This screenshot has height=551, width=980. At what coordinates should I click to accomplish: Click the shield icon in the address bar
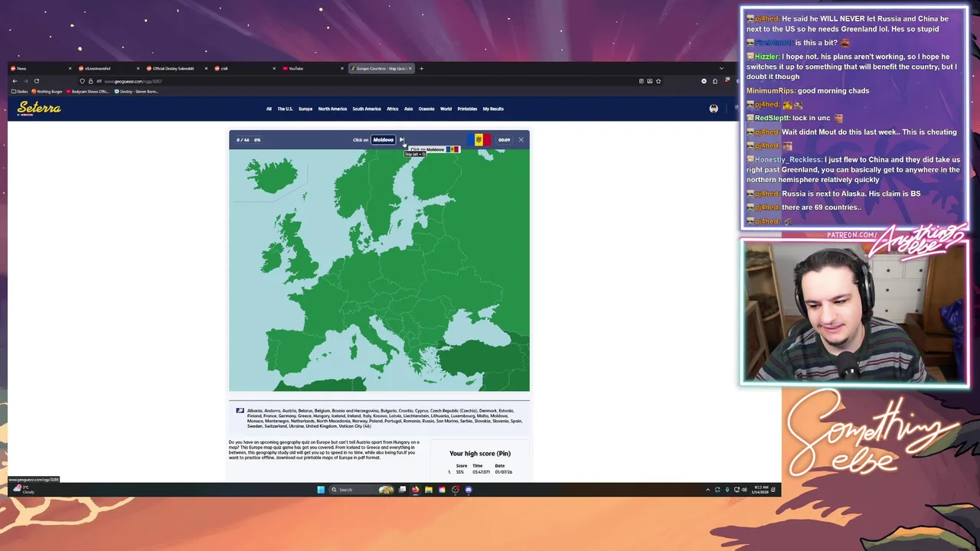83,81
